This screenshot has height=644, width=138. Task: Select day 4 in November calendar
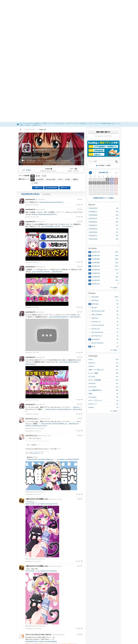[x=91, y=183]
